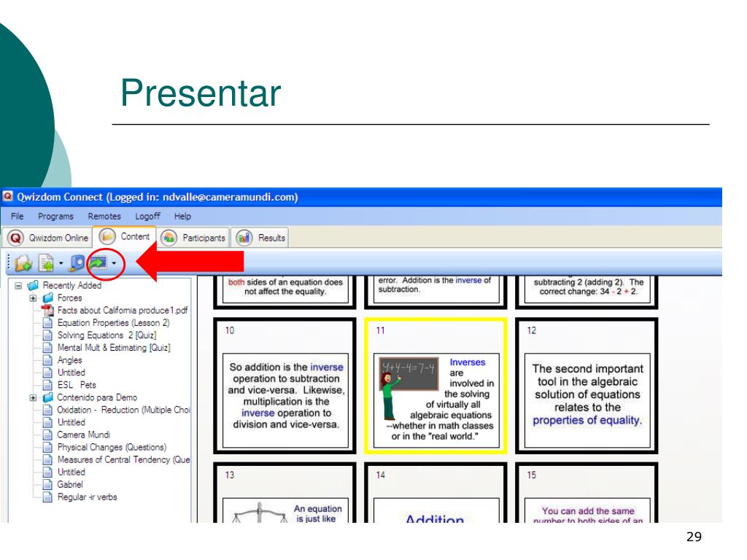Switch to the Content tab
747x560 pixels.
pyautogui.click(x=124, y=237)
